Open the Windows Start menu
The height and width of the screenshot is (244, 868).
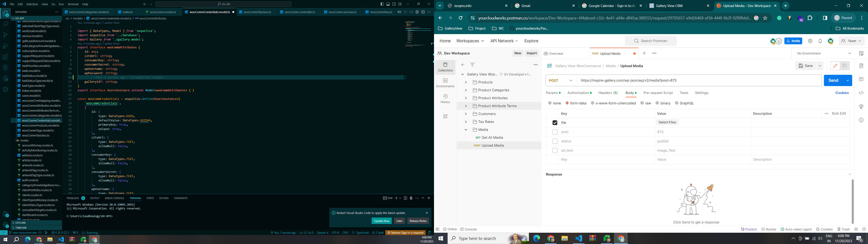[x=440, y=239]
